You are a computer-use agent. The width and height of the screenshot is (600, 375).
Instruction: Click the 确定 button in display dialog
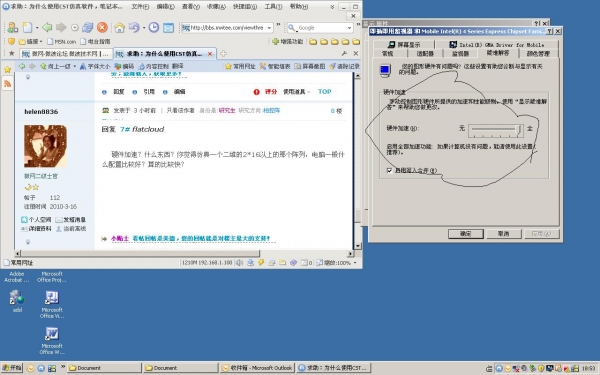tap(466, 233)
